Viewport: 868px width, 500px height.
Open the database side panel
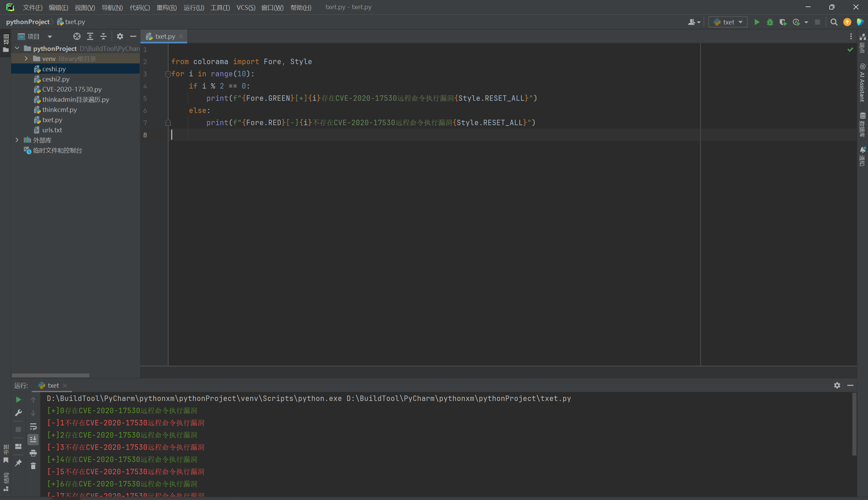863,124
